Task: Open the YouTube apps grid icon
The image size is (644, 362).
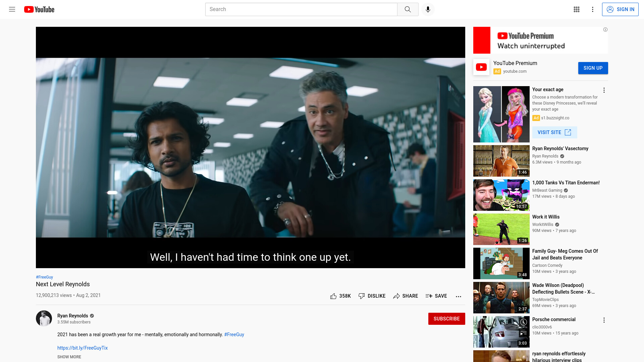Action: coord(577,9)
